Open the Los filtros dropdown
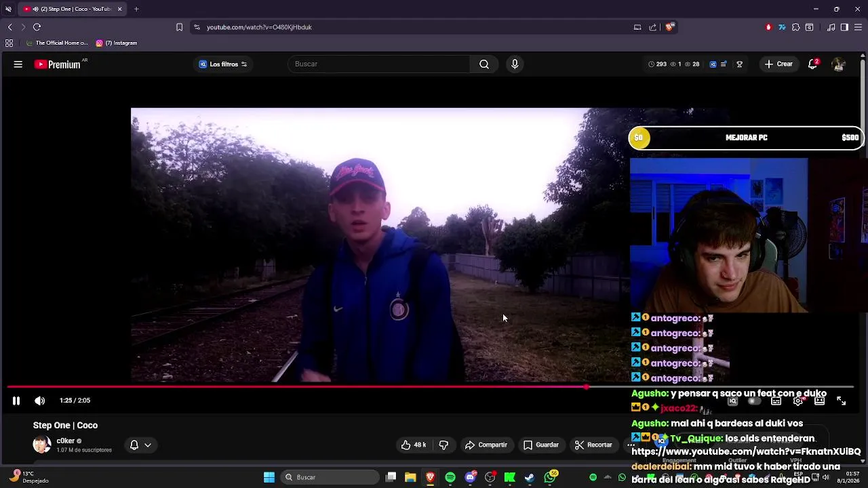The width and height of the screenshot is (868, 488). [223, 64]
